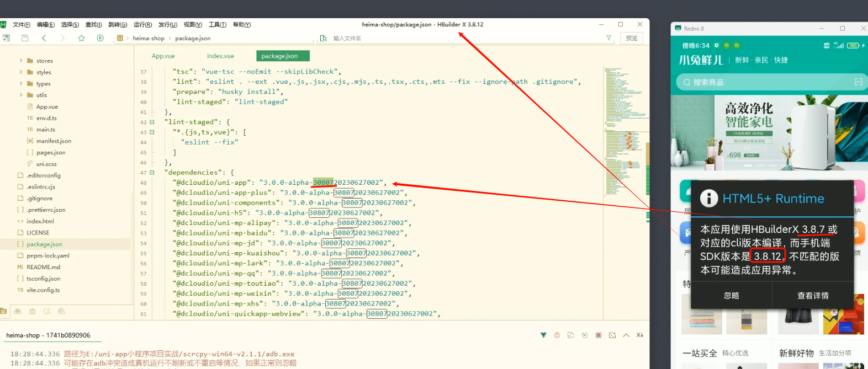This screenshot has height=369, width=868.
Task: Click the project icon in breadcrumb path
Action: pyautogui.click(x=120, y=38)
